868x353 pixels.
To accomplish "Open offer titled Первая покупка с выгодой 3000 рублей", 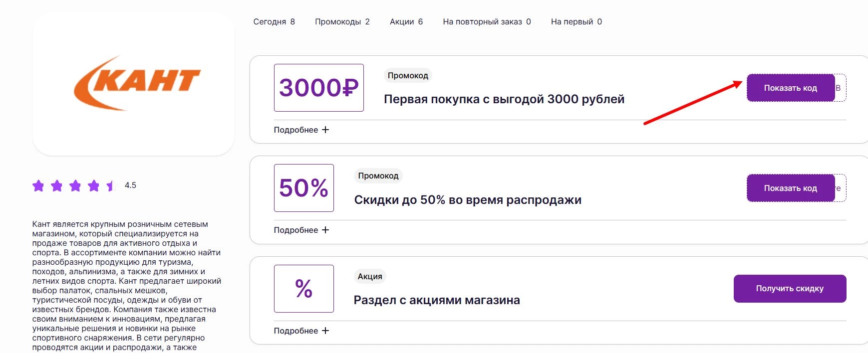I will 503,99.
